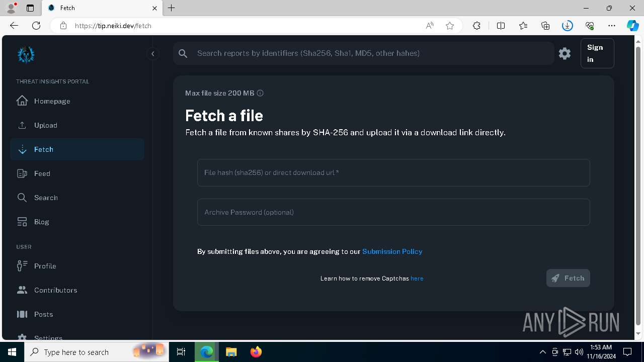Viewport: 644px width, 362px height.
Task: Click the Contributors people icon
Action: pyautogui.click(x=22, y=290)
